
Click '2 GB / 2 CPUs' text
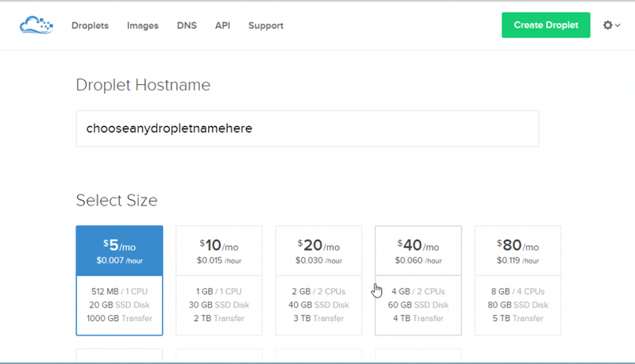click(319, 292)
